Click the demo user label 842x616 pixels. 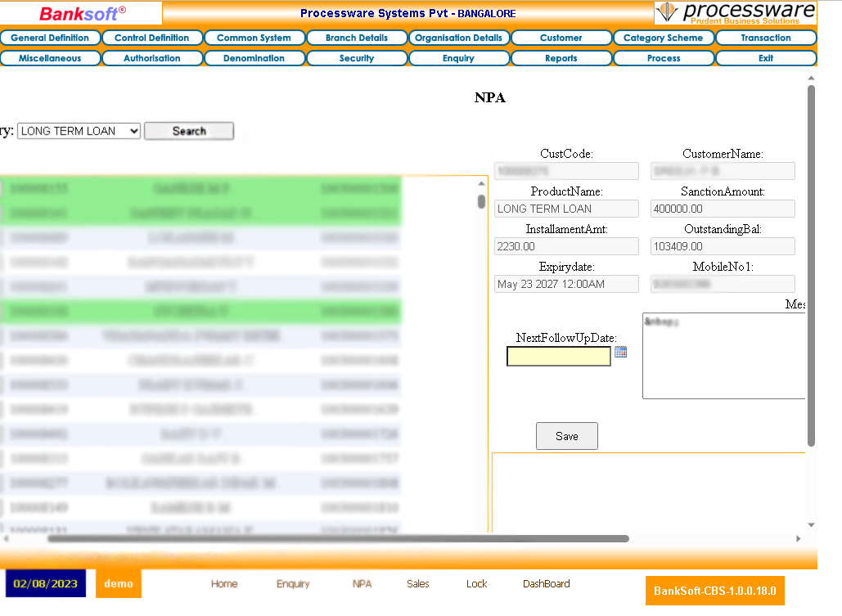[119, 584]
